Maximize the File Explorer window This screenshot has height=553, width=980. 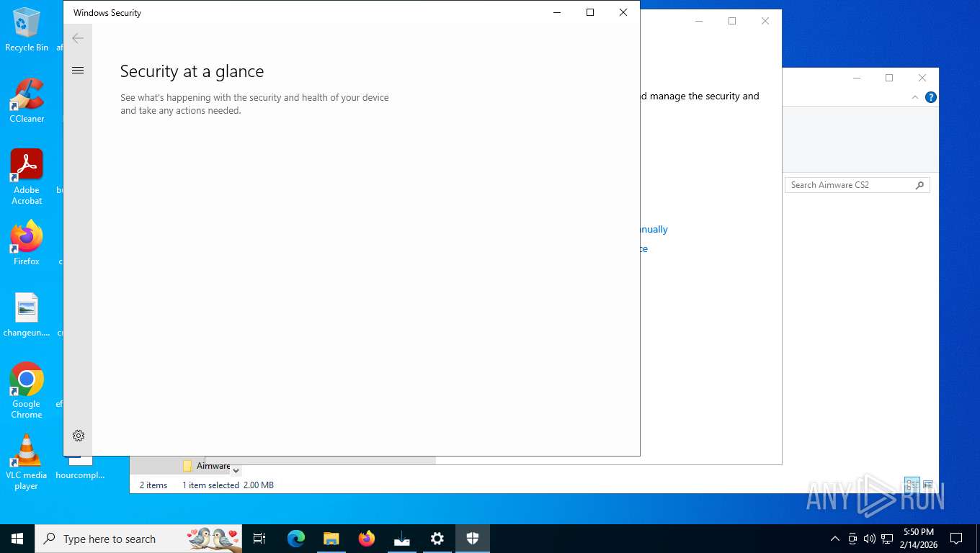coord(889,78)
